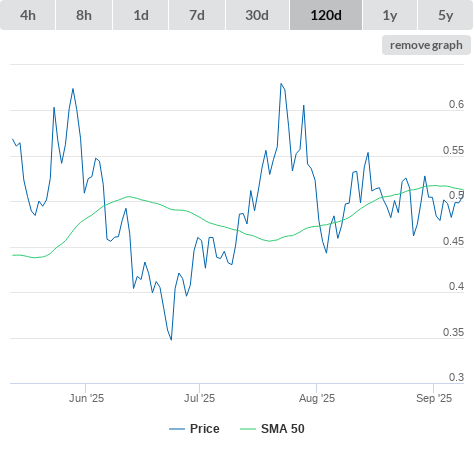Click the green SMA 50 legend line marker
Screen dimensions: 474x455
point(248,429)
